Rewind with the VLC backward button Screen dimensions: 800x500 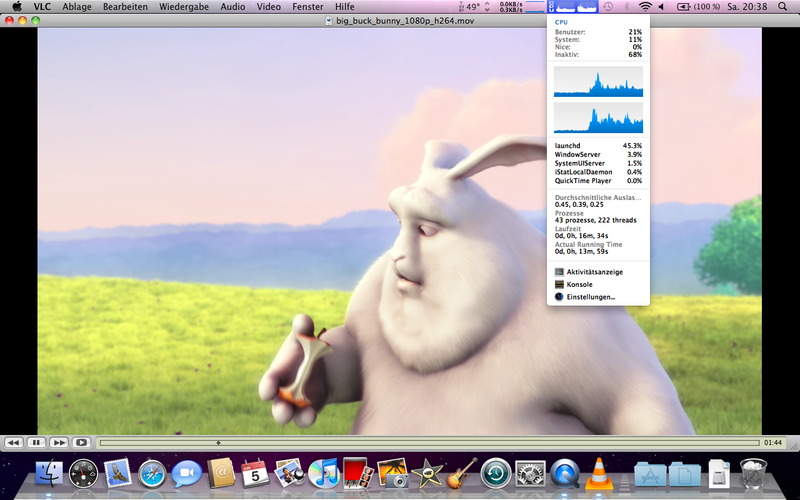pyautogui.click(x=14, y=442)
